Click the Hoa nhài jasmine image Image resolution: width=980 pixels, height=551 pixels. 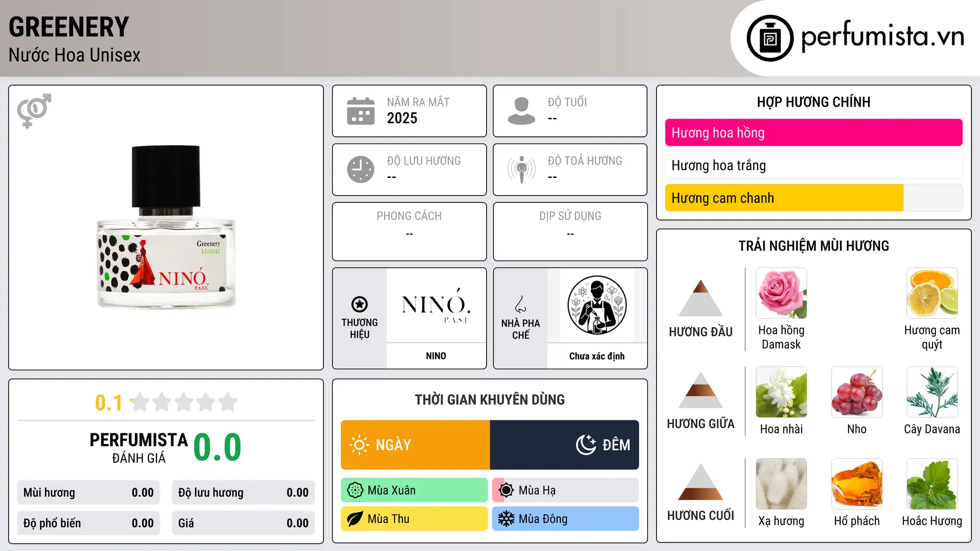click(781, 392)
